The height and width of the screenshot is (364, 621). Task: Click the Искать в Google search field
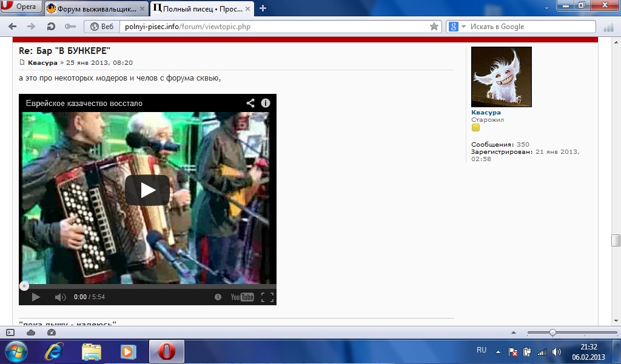coord(531,27)
